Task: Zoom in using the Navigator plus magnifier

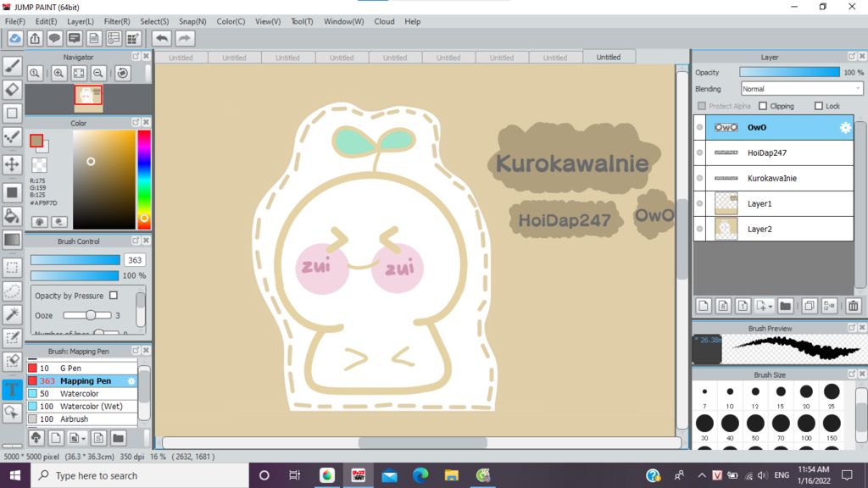Action: 58,73
